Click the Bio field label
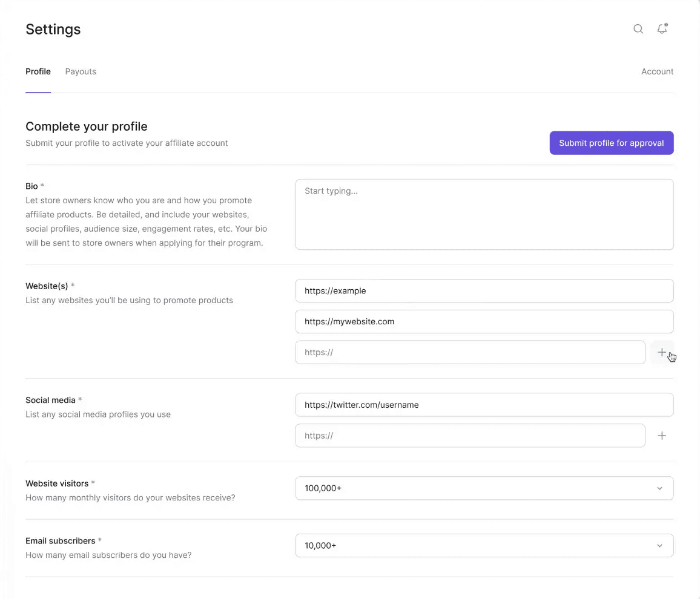This screenshot has width=700, height=599. pyautogui.click(x=31, y=186)
